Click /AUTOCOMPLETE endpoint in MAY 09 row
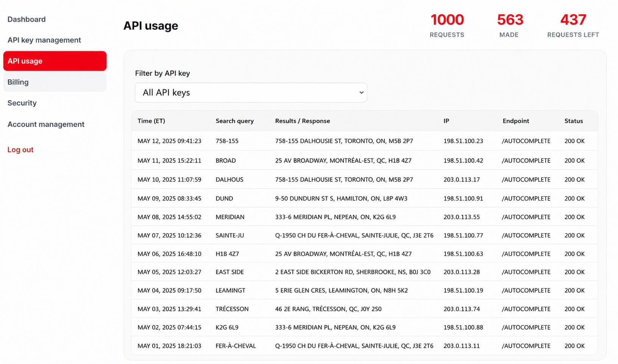The image size is (618, 364). click(x=526, y=198)
